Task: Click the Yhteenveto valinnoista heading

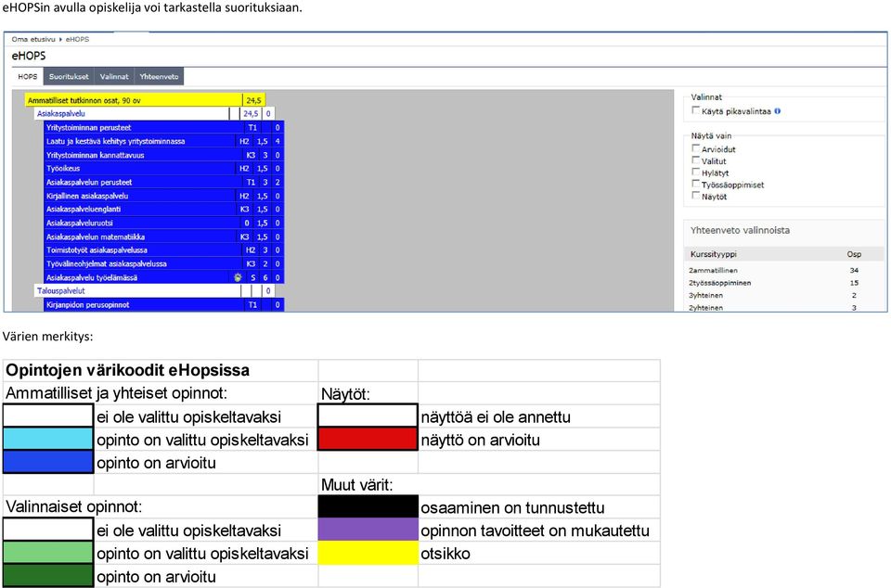Action: (740, 230)
